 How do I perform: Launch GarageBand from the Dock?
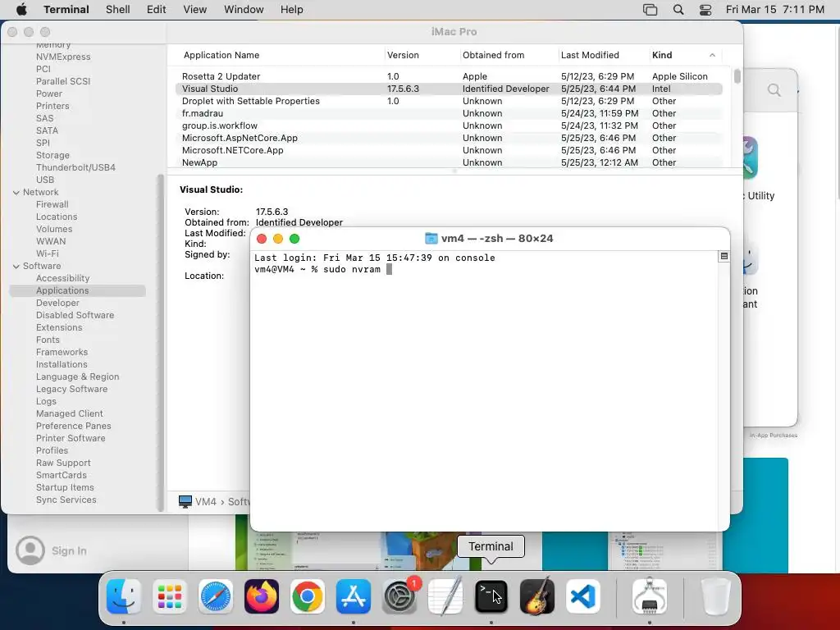coord(537,596)
